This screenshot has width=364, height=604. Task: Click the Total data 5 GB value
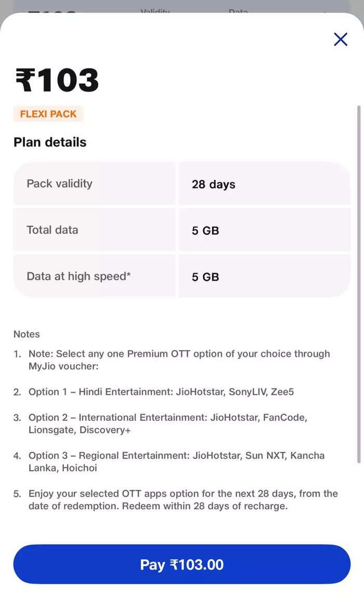205,230
